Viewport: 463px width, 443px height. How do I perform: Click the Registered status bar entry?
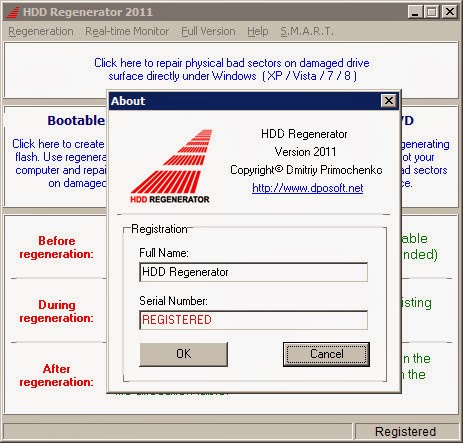(x=406, y=432)
